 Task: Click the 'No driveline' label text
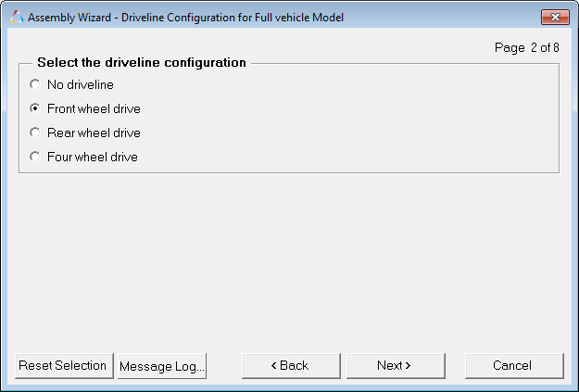coord(80,84)
